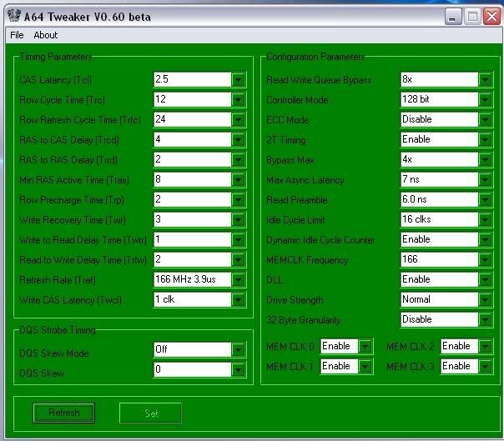Minimize the A64 Tweaker window
Viewport: 504px width, 441px height.
(453, 17)
